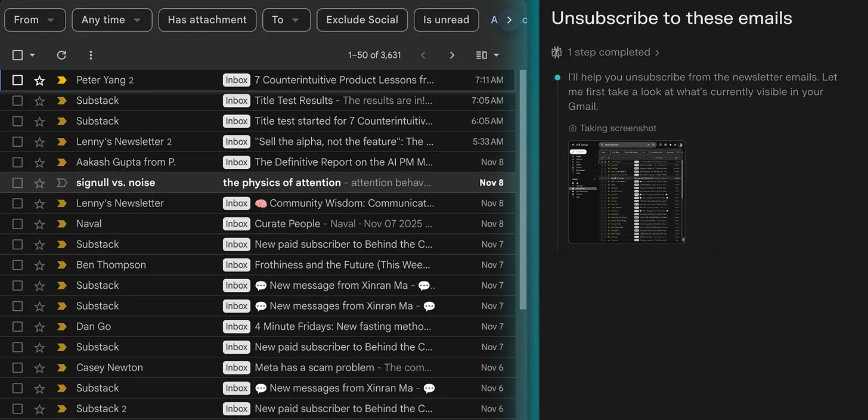Toggle the Is unread filter chip

(447, 20)
